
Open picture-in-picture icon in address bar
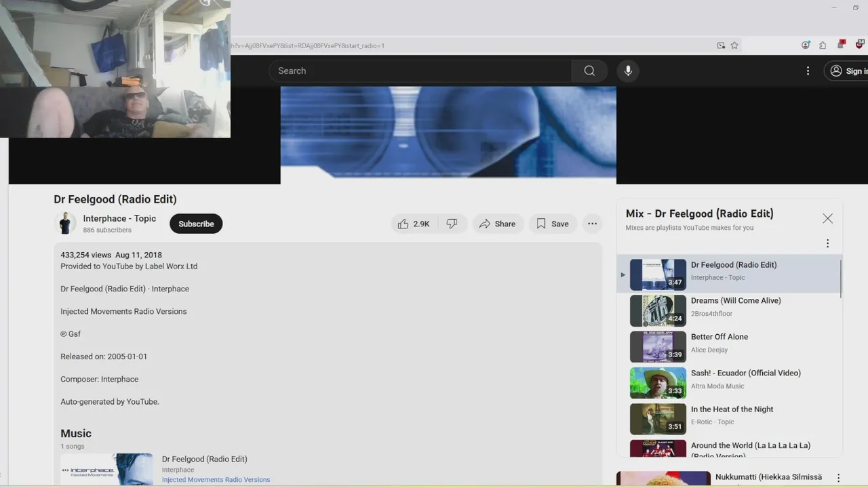(x=721, y=45)
